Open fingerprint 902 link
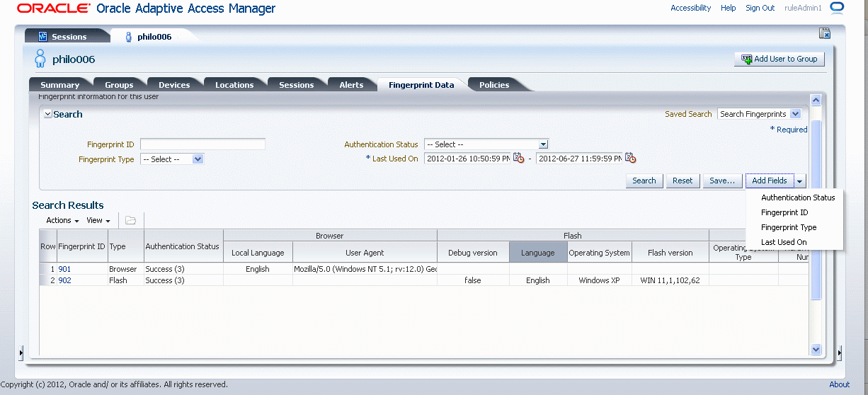868x395 pixels. pyautogui.click(x=64, y=280)
